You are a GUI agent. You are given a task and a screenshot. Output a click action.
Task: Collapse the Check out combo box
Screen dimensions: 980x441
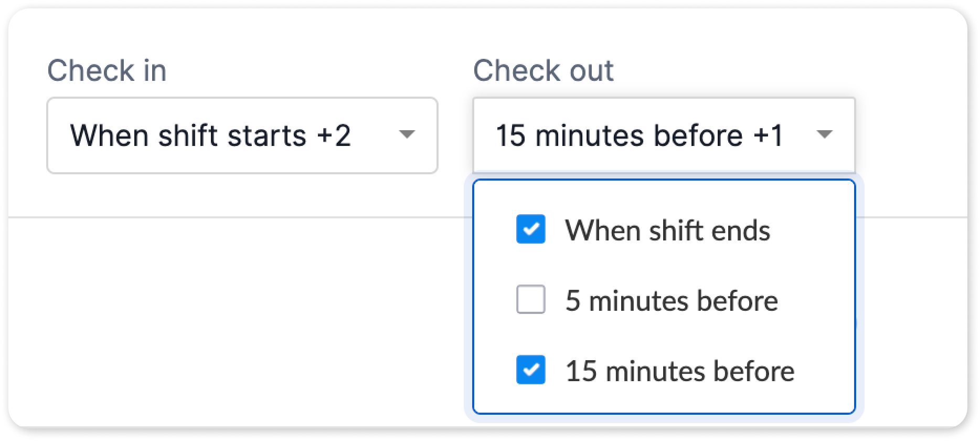pos(664,135)
